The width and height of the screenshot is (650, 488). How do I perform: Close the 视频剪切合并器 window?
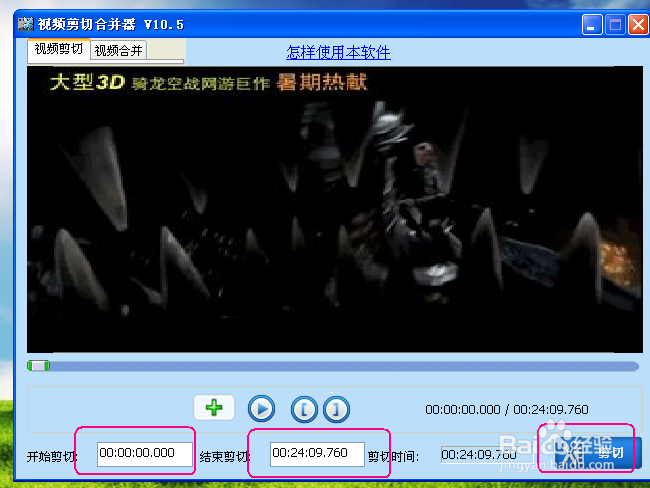point(638,24)
